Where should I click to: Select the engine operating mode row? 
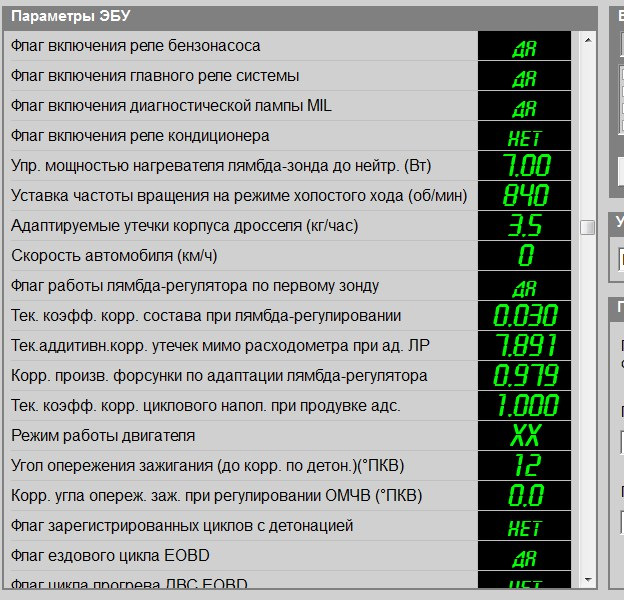tap(240, 436)
